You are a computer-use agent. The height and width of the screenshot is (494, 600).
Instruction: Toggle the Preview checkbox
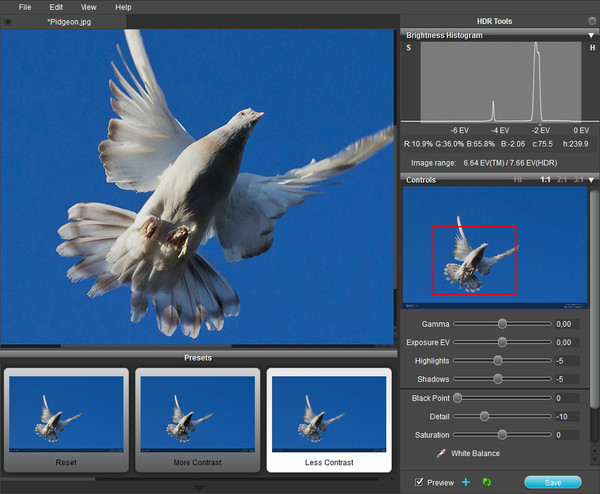coord(419,482)
